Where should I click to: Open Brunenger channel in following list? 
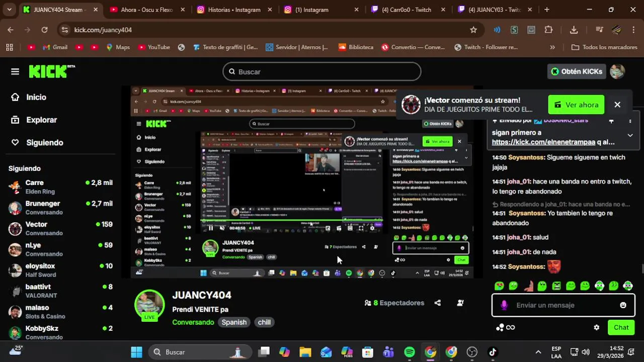tap(60, 207)
